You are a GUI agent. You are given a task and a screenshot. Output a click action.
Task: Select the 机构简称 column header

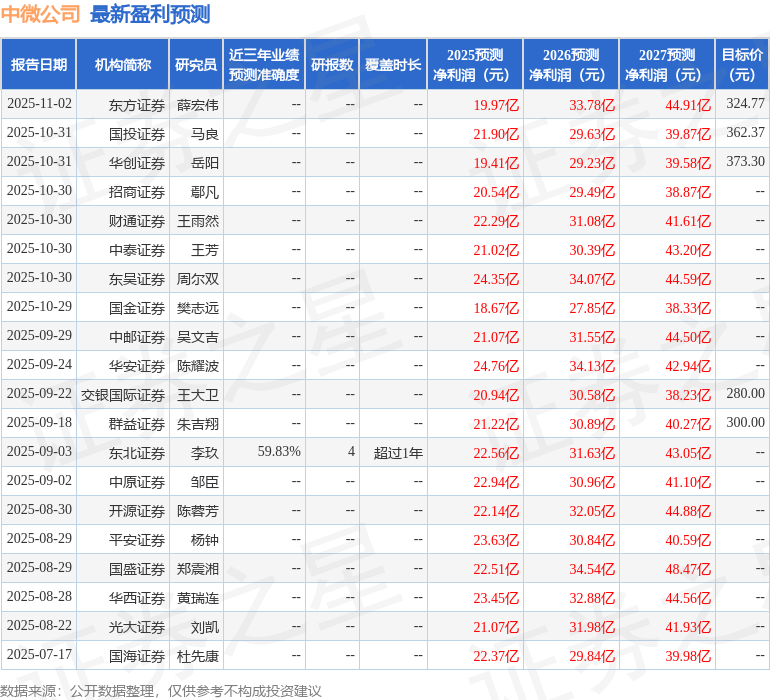click(x=123, y=65)
